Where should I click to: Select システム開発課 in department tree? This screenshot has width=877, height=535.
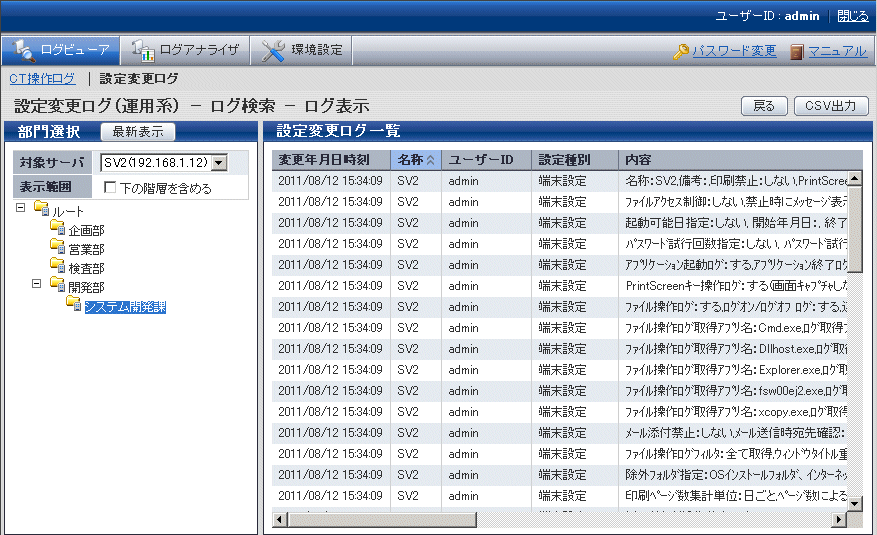coord(124,306)
